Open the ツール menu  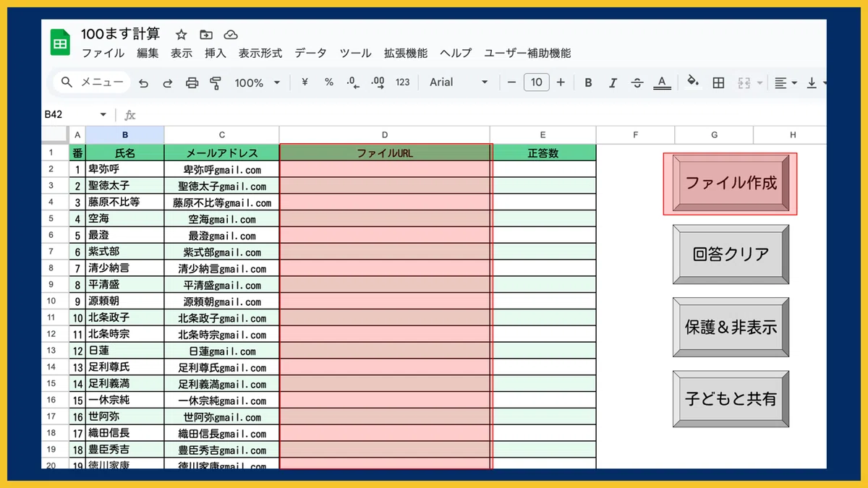[355, 53]
